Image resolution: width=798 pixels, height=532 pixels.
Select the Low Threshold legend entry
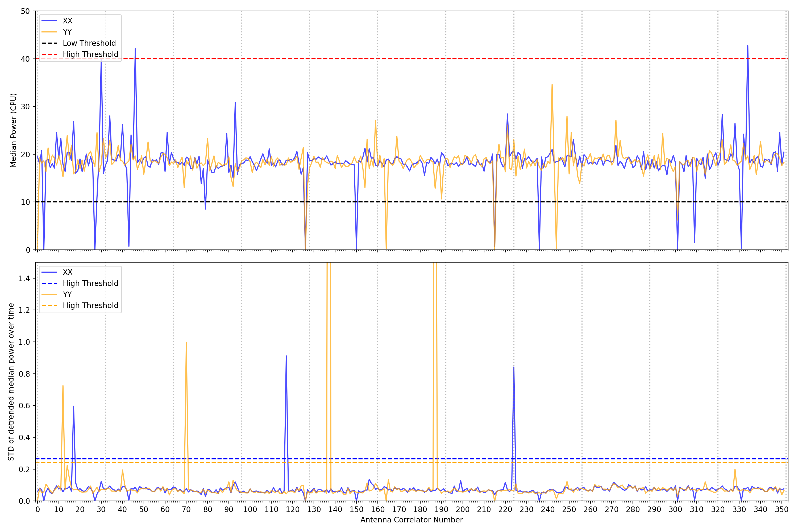click(x=89, y=43)
